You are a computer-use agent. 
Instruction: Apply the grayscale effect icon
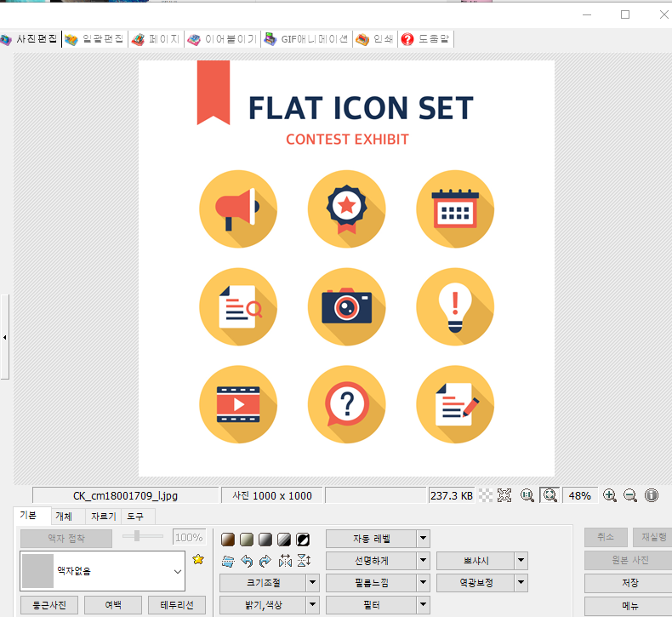coord(265,540)
